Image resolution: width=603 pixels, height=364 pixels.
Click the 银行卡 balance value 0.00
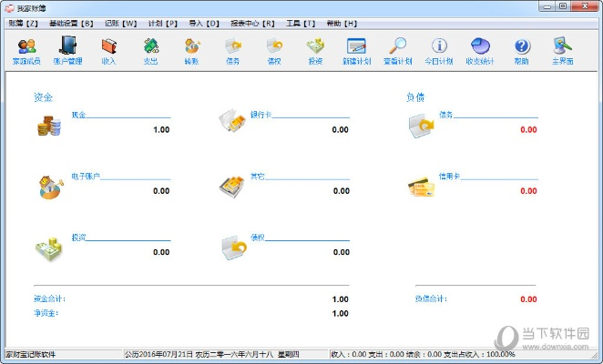coord(341,130)
